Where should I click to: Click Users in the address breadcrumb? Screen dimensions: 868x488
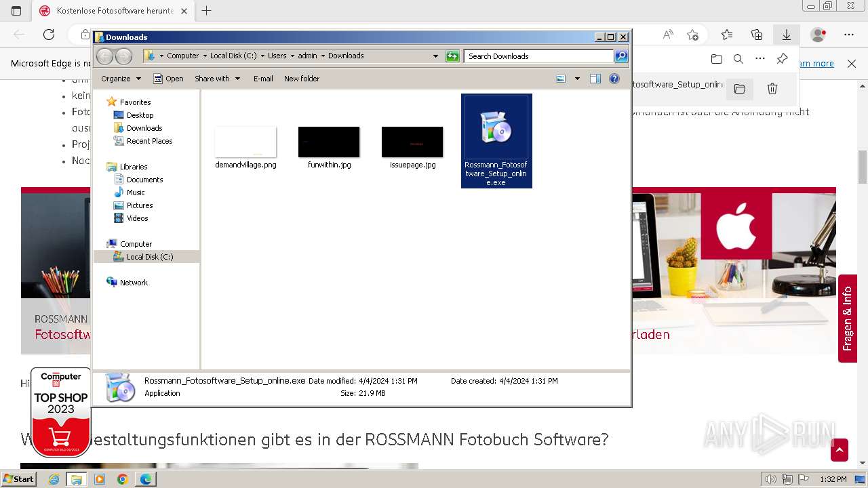[277, 56]
